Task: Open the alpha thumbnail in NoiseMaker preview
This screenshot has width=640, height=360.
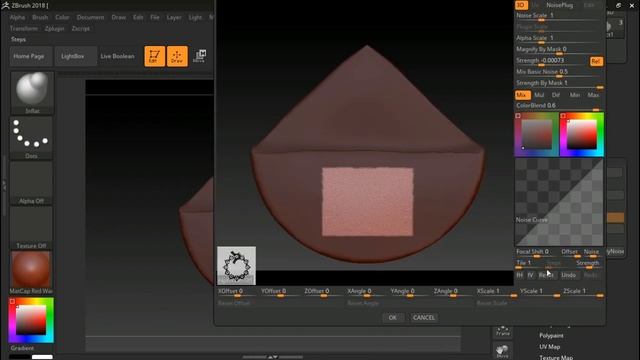Action: (237, 265)
